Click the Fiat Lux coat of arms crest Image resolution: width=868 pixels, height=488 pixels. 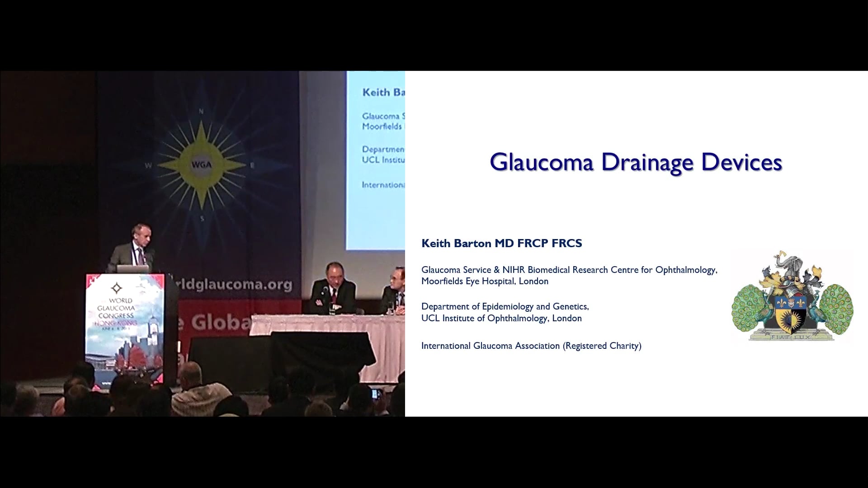click(792, 297)
